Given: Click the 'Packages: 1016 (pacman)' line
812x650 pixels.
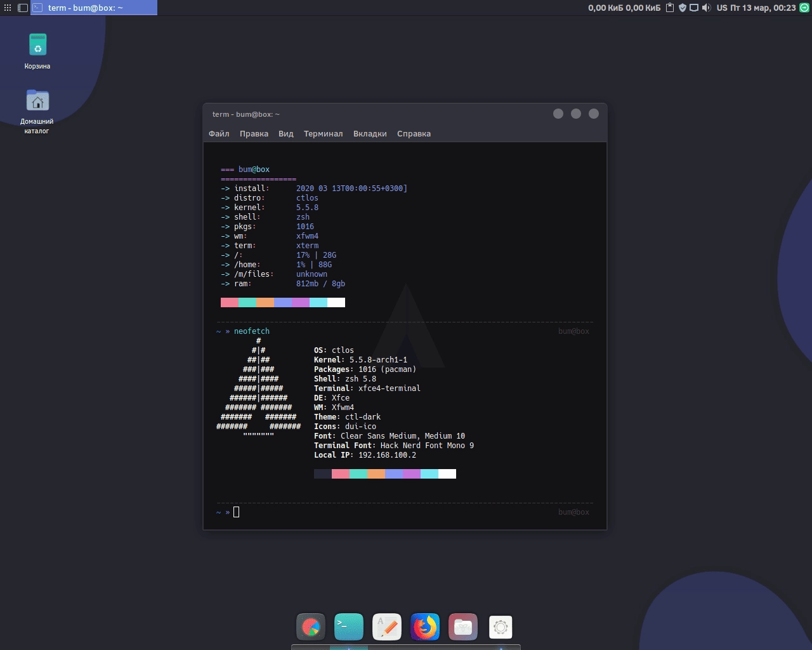Looking at the screenshot, I should 365,369.
